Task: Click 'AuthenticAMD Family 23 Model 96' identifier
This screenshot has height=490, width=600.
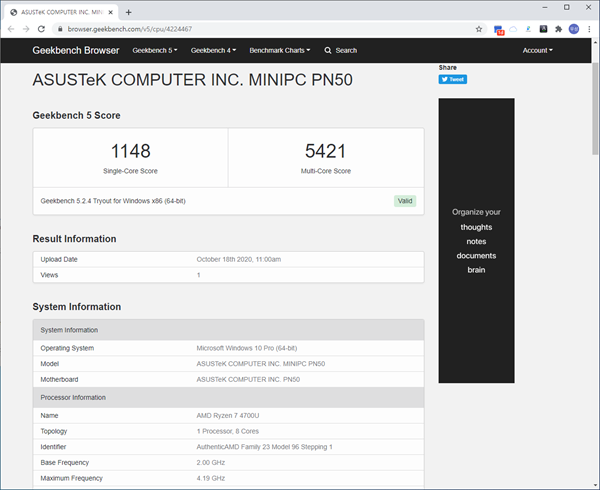Action: (x=264, y=447)
